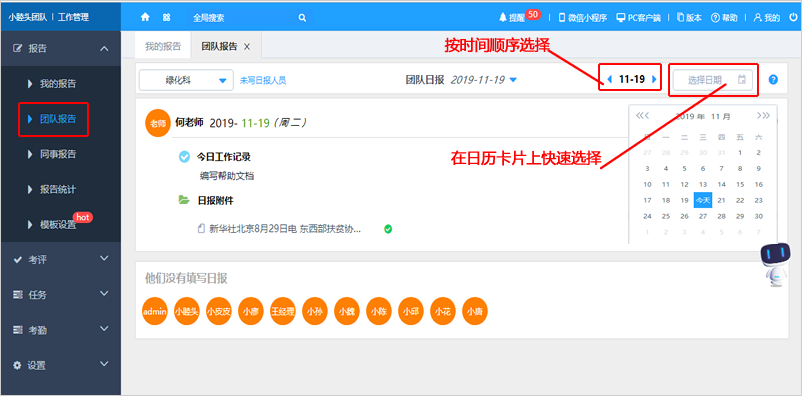Click 未写日报人员 link
802x396 pixels.
(263, 80)
